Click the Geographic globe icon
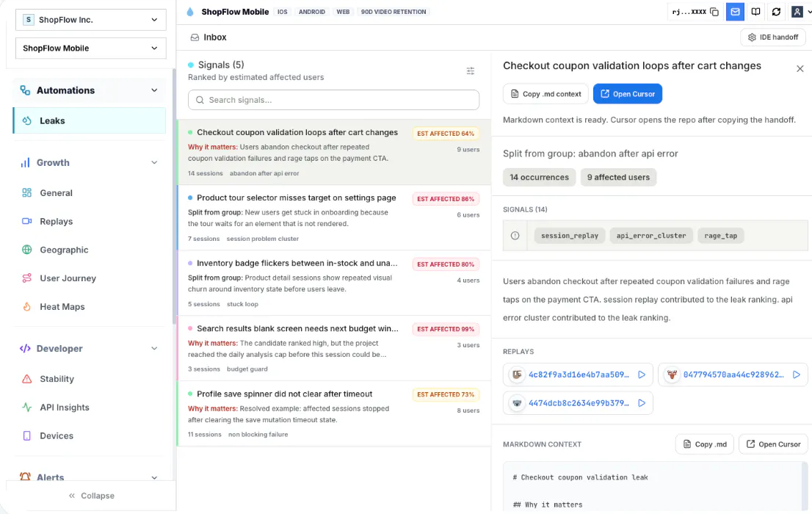 pyautogui.click(x=27, y=250)
